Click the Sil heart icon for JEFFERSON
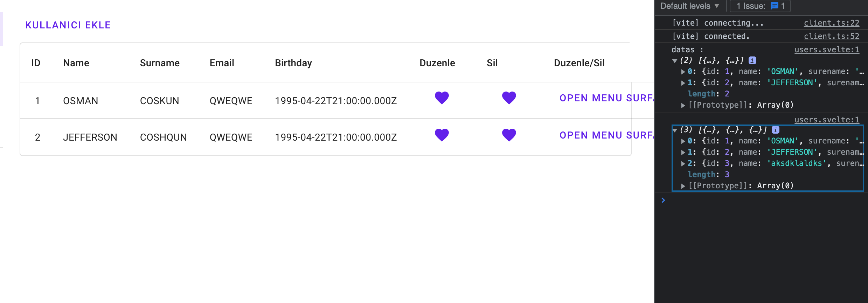This screenshot has width=868, height=303. pos(508,135)
